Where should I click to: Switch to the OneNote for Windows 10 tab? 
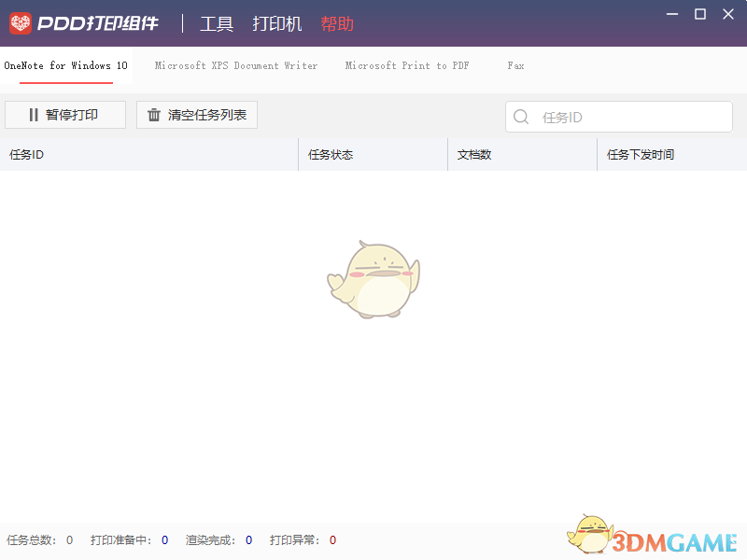pyautogui.click(x=65, y=66)
